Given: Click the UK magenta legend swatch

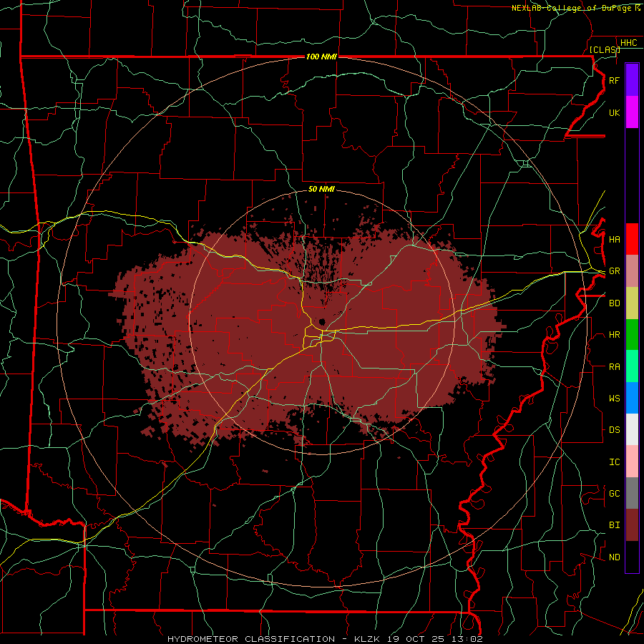Looking at the screenshot, I should (632, 112).
